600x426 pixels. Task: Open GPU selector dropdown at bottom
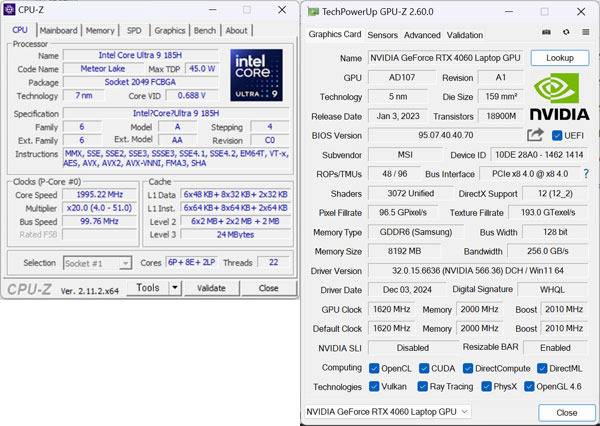[x=387, y=412]
